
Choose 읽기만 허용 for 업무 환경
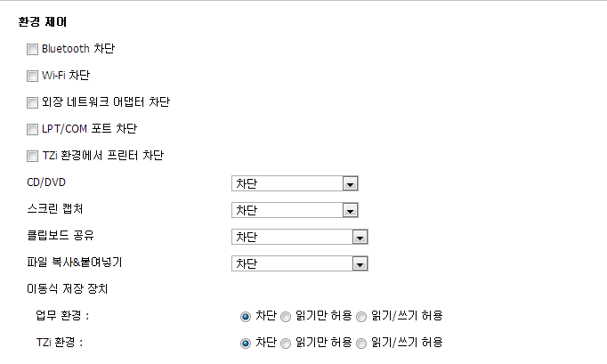287,316
